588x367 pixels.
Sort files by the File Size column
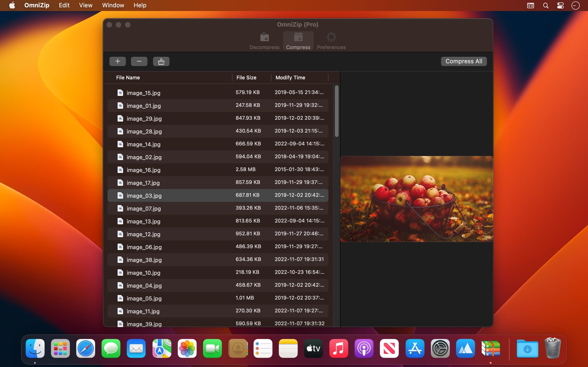246,78
